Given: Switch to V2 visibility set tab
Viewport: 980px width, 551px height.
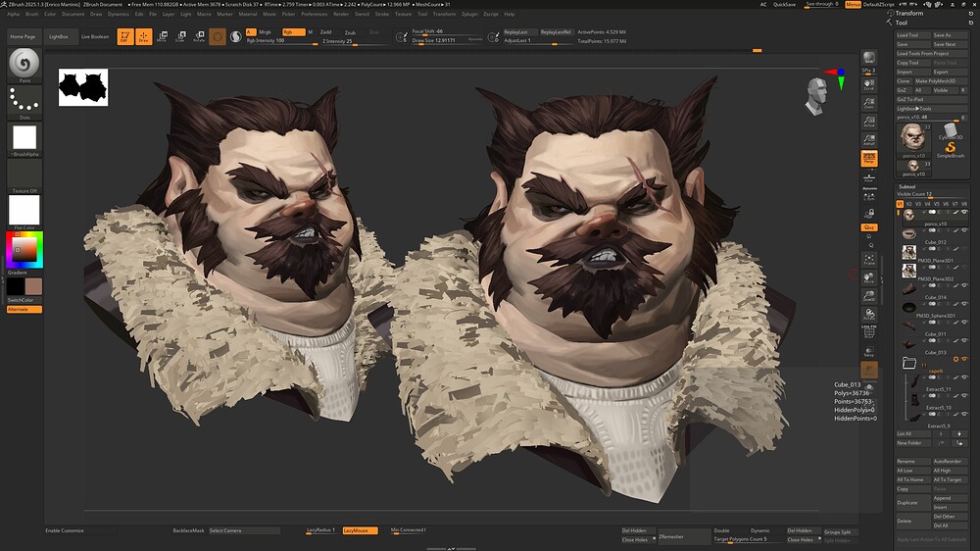Looking at the screenshot, I should click(x=908, y=204).
